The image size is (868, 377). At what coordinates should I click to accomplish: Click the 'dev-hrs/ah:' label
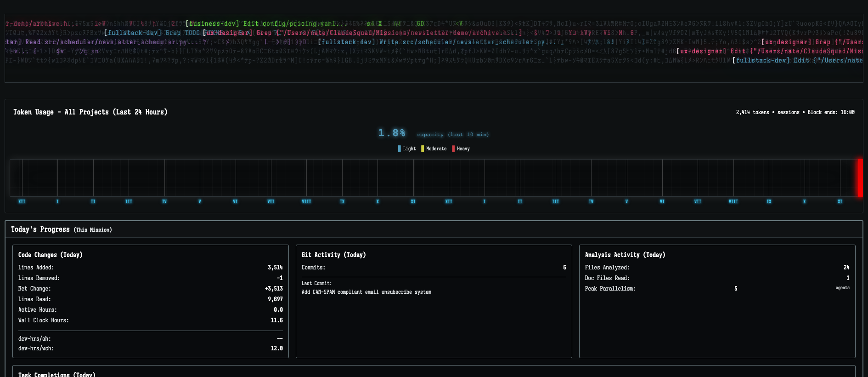[x=34, y=339]
